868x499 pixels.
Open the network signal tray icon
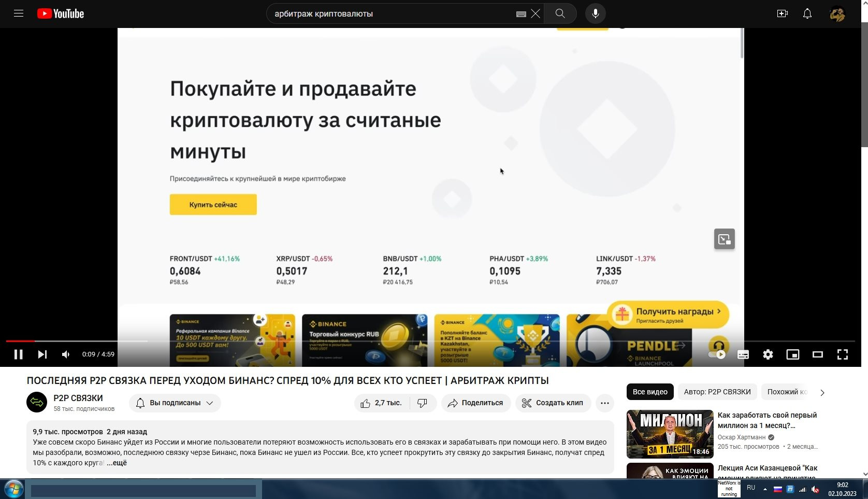coord(802,489)
